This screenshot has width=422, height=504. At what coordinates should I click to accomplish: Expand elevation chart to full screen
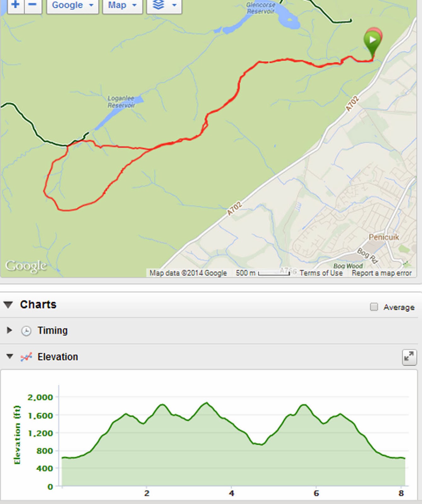(409, 357)
